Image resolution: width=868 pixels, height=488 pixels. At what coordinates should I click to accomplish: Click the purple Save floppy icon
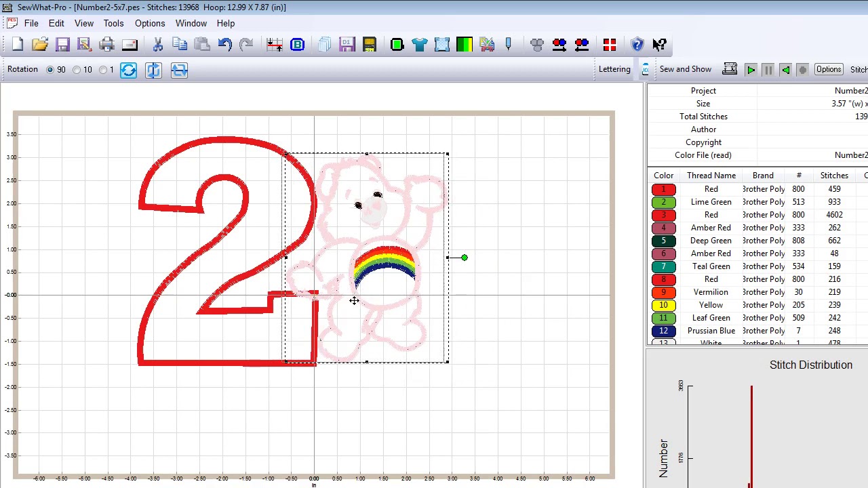click(x=62, y=45)
